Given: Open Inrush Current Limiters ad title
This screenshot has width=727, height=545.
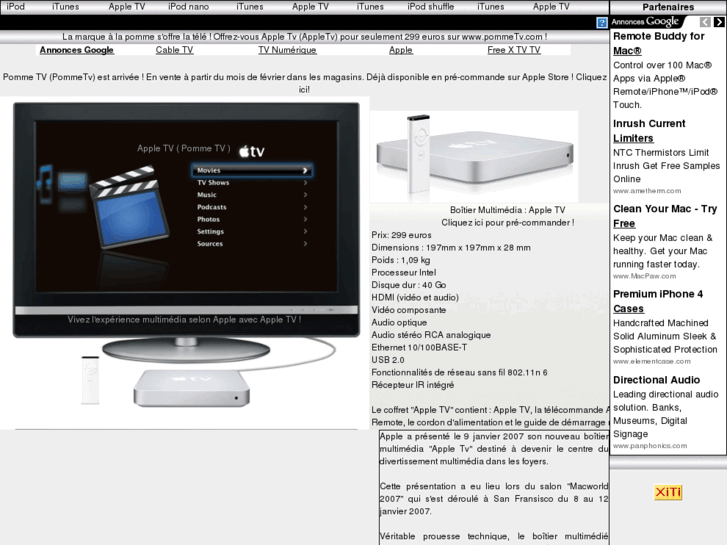Looking at the screenshot, I should click(x=649, y=131).
